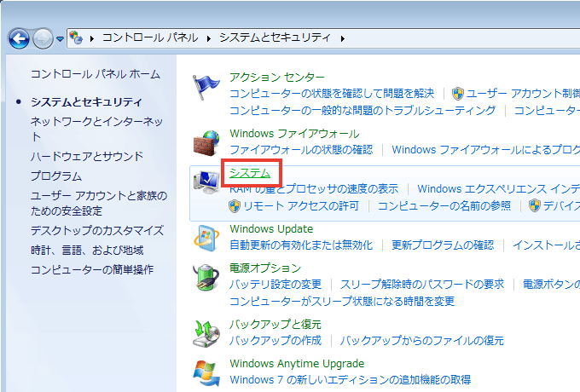This screenshot has width=580, height=392.
Task: Click ファイアウォールの状態の確認 link
Action: [x=301, y=150]
